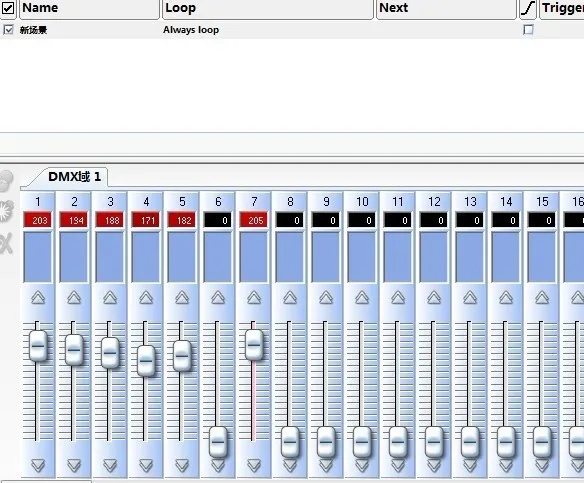
Task: Click channel 10 up arrow icon
Action: coord(362,298)
